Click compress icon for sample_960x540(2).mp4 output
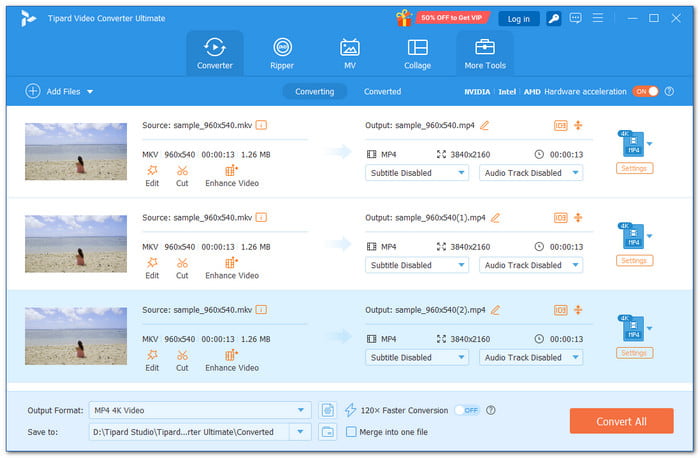Viewport: 700px width, 458px height. [578, 310]
